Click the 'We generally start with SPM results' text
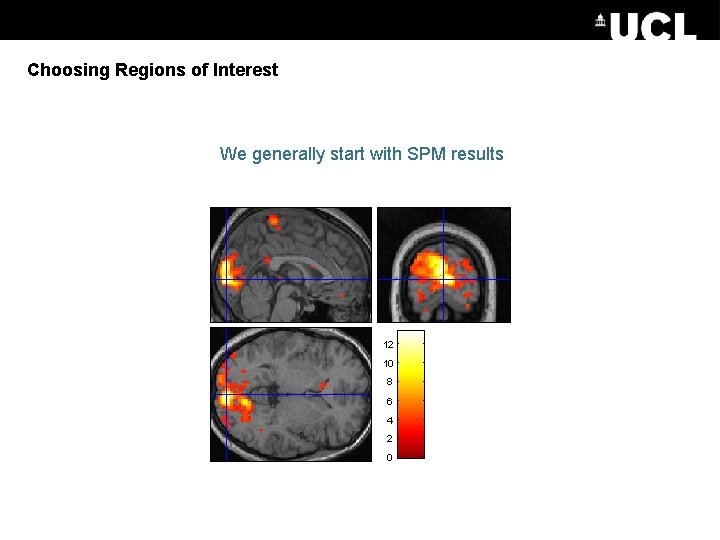This screenshot has width=720, height=540. [x=361, y=154]
